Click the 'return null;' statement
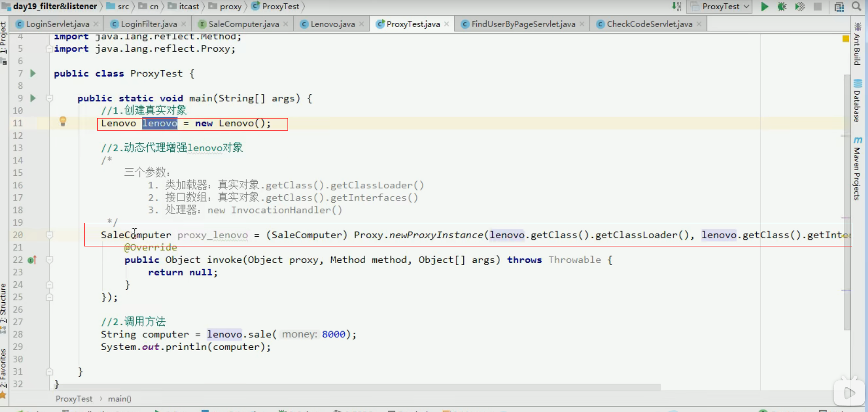The width and height of the screenshot is (868, 412). [183, 272]
